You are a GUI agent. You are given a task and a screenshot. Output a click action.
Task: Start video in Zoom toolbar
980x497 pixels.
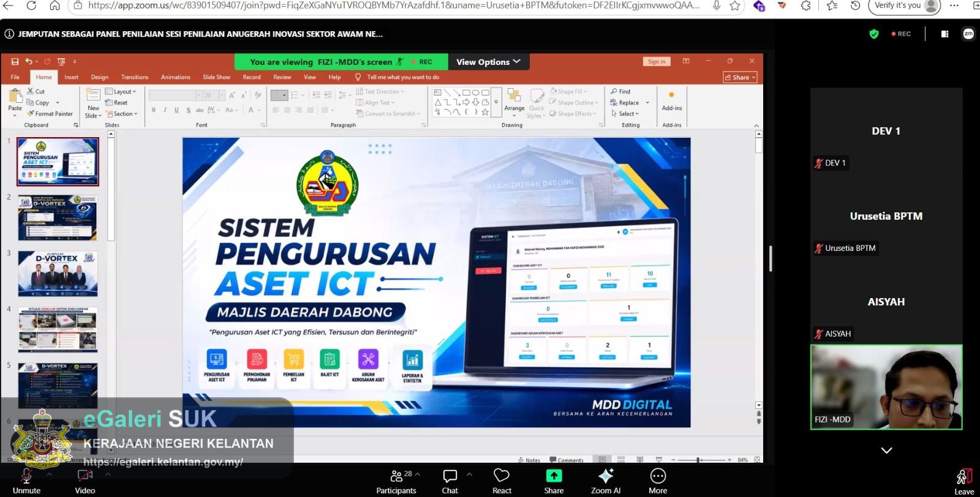pos(85,481)
